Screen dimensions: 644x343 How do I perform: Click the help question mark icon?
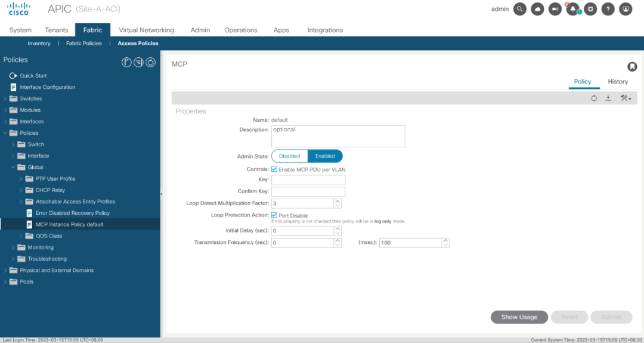608,9
